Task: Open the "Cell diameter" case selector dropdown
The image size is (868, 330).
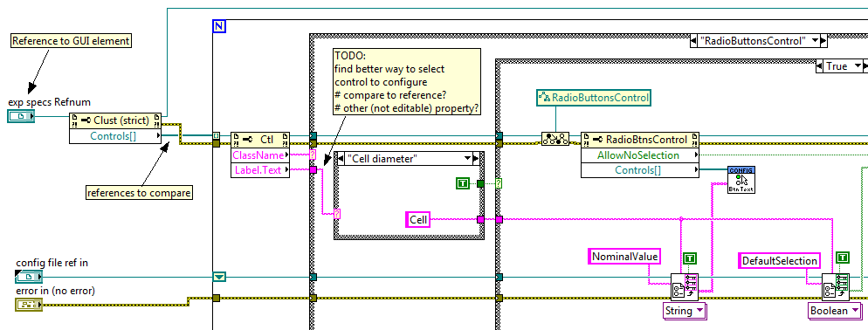Action: coord(467,159)
